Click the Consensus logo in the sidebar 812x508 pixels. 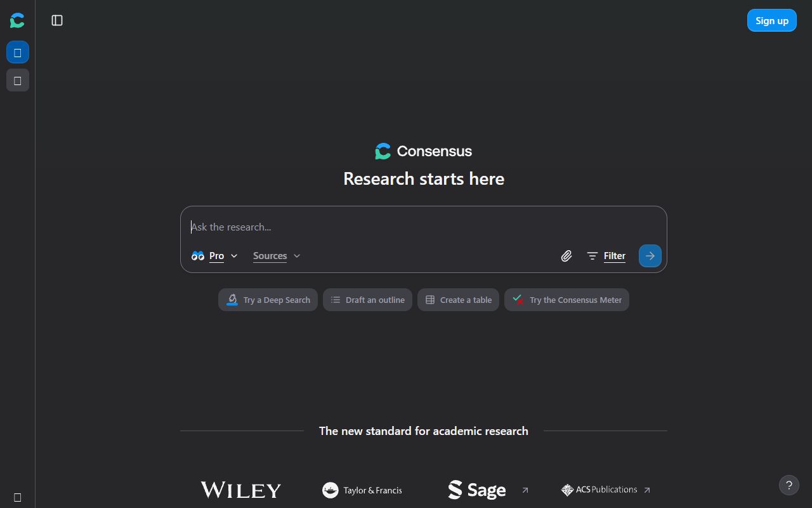point(17,20)
